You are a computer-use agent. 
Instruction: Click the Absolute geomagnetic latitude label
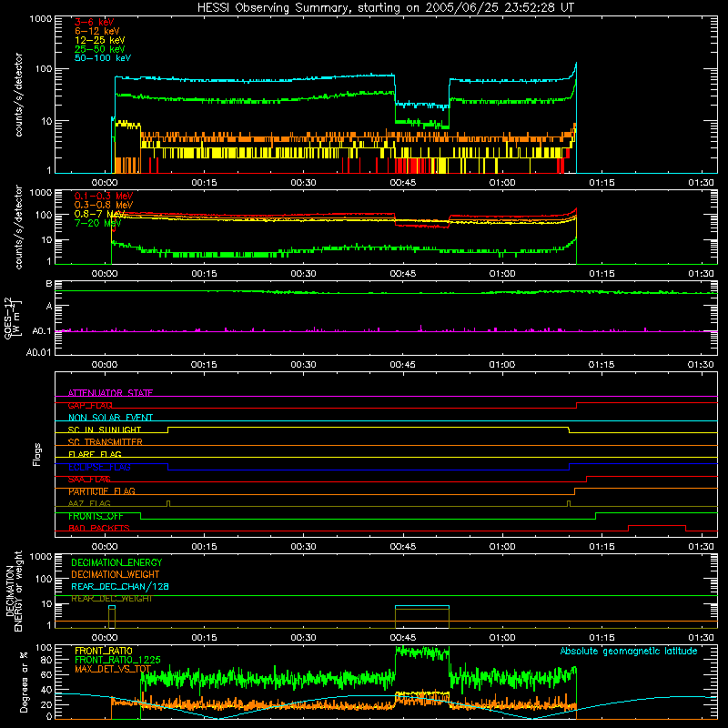coord(629,652)
